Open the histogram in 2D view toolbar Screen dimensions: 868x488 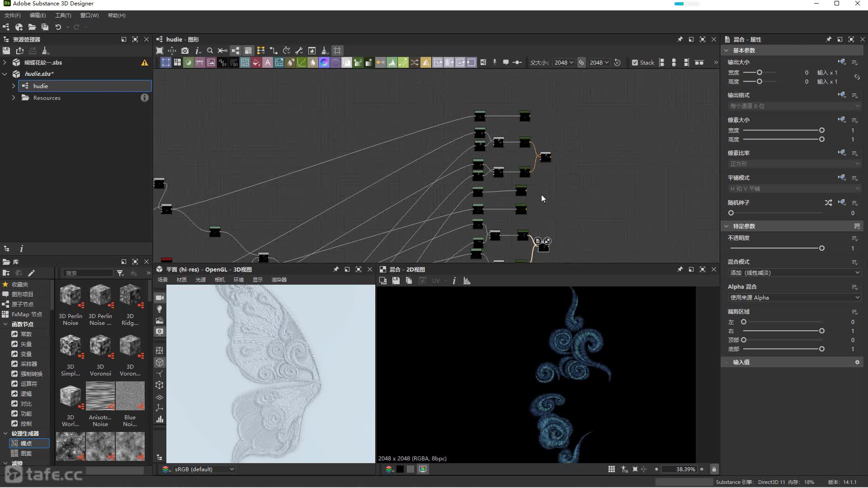pyautogui.click(x=467, y=281)
